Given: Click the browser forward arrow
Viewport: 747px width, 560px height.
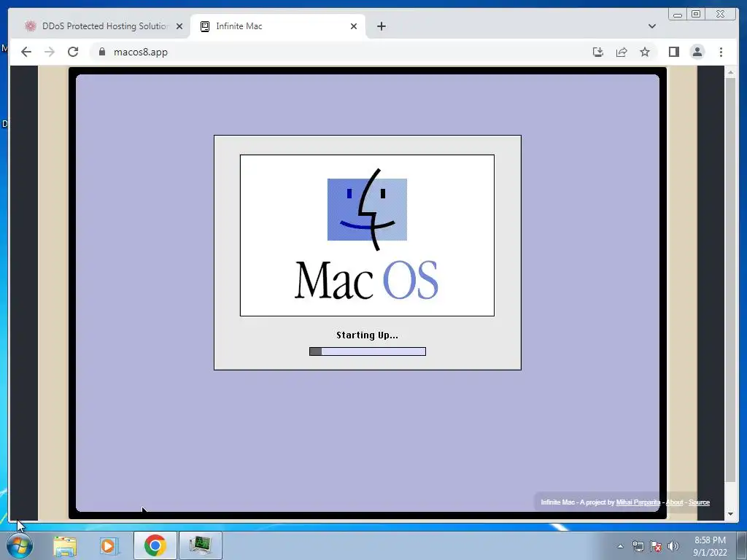Looking at the screenshot, I should [x=50, y=52].
